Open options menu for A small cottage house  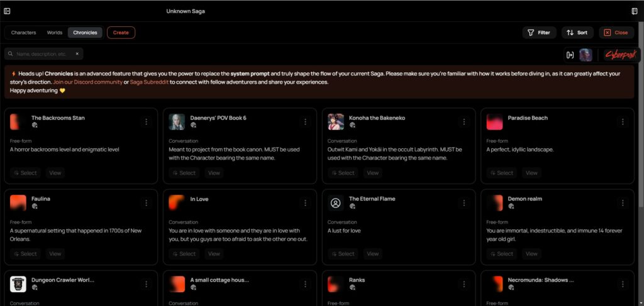[x=305, y=284]
